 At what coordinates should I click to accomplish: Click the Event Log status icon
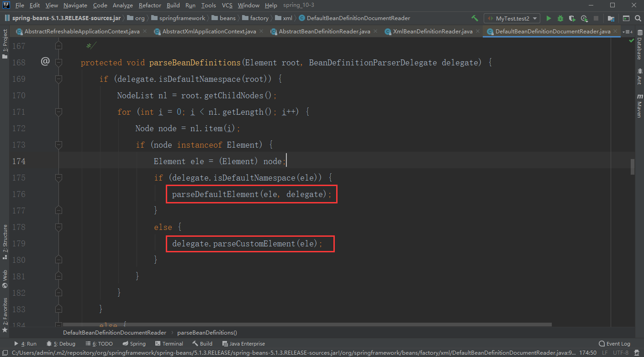click(x=614, y=344)
